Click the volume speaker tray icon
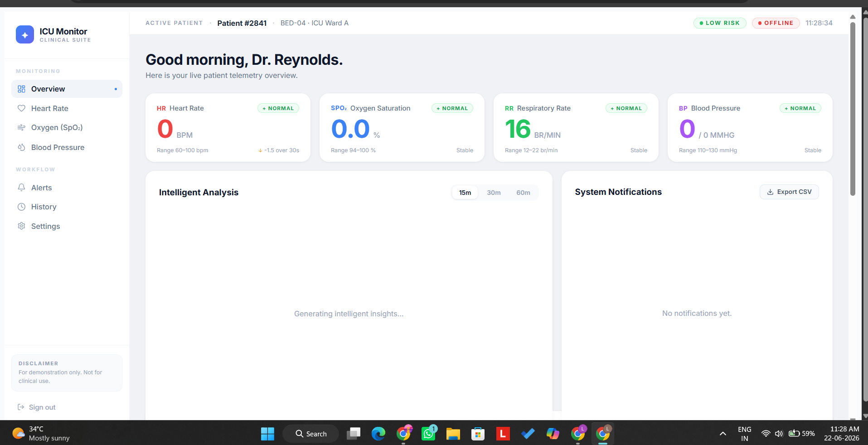868x445 pixels. [x=779, y=434]
